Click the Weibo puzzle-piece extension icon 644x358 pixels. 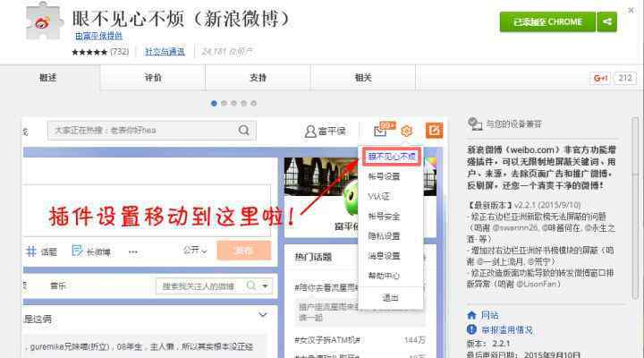[45, 21]
